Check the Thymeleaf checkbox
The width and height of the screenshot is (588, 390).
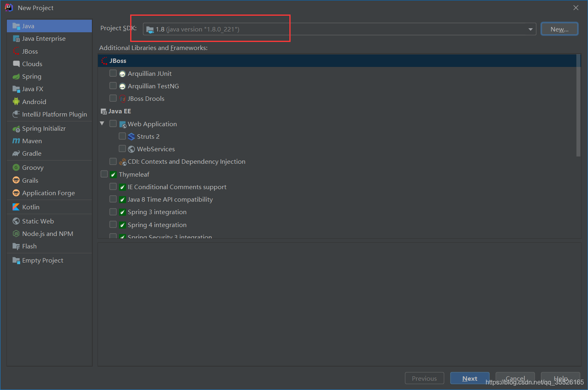coord(104,174)
